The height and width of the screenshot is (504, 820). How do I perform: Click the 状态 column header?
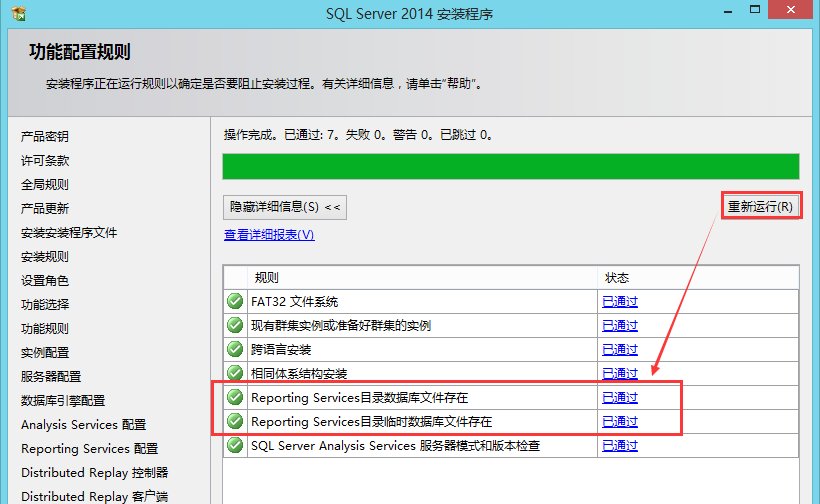[698, 278]
